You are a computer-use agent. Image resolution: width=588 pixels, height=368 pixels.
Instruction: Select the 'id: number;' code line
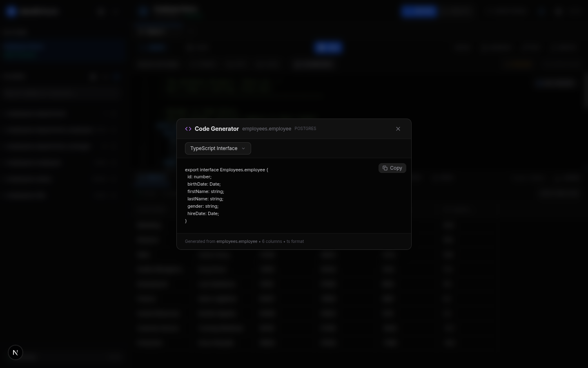click(x=199, y=177)
